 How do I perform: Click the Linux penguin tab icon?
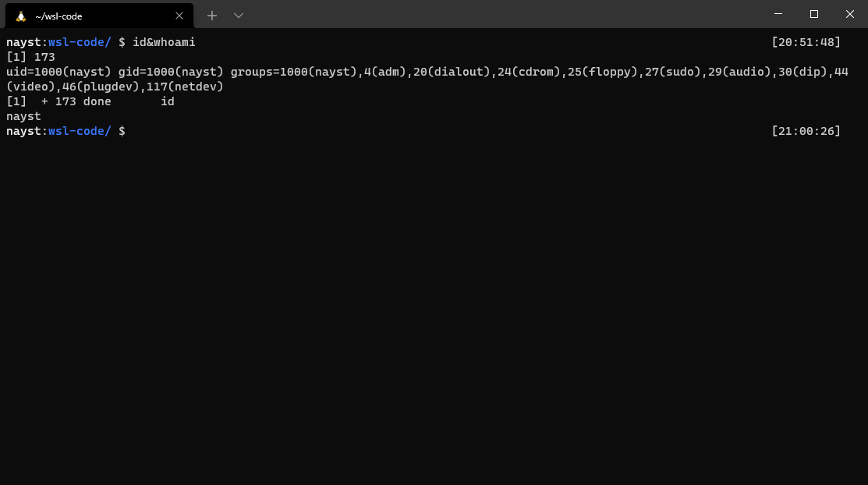click(x=21, y=16)
